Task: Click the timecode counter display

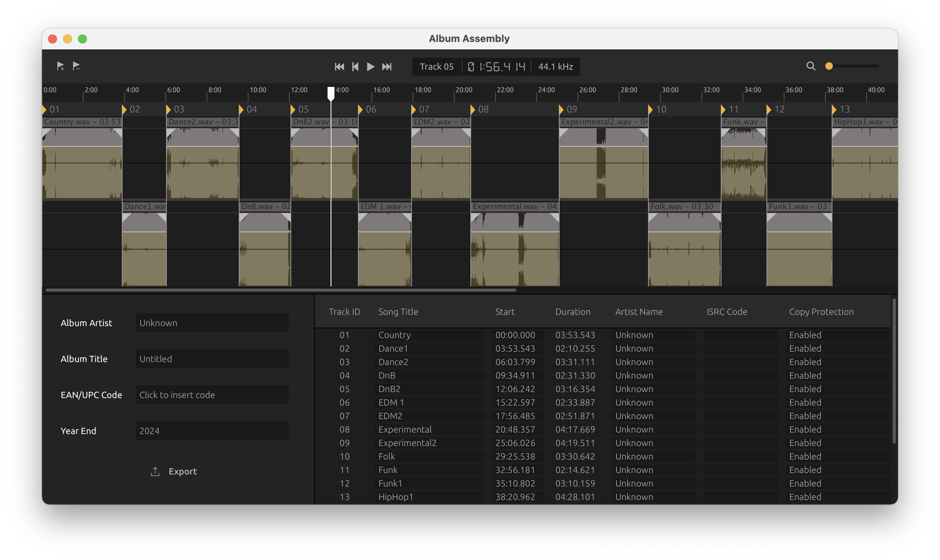Action: point(496,67)
